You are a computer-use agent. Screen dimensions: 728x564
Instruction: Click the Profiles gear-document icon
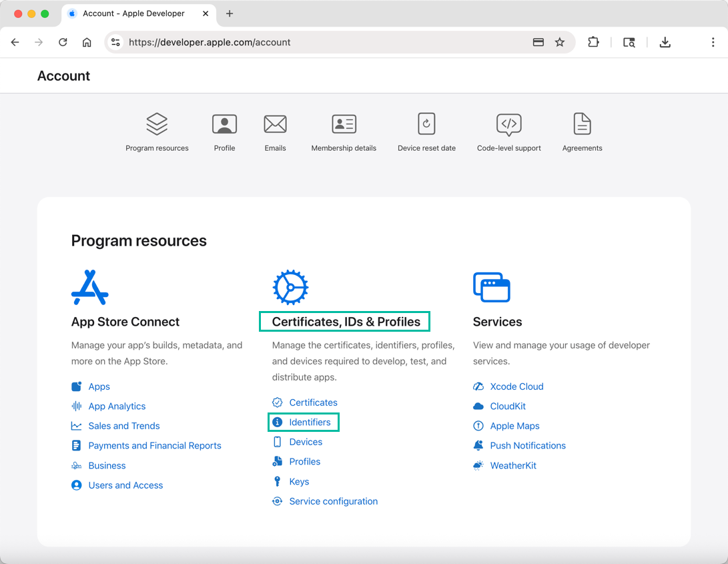[278, 461]
